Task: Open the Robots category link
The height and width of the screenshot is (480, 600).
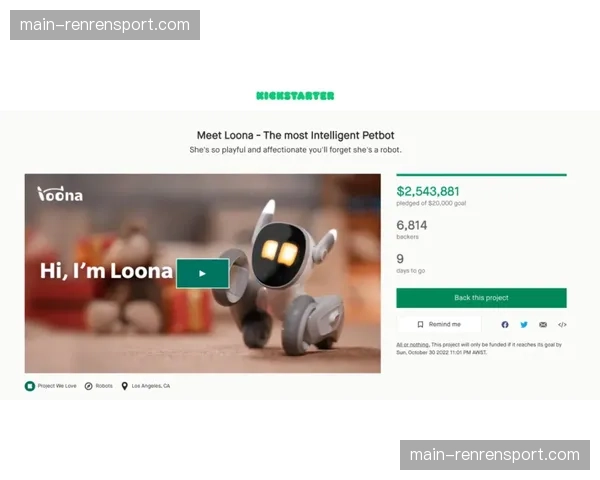Action: pyautogui.click(x=99, y=386)
